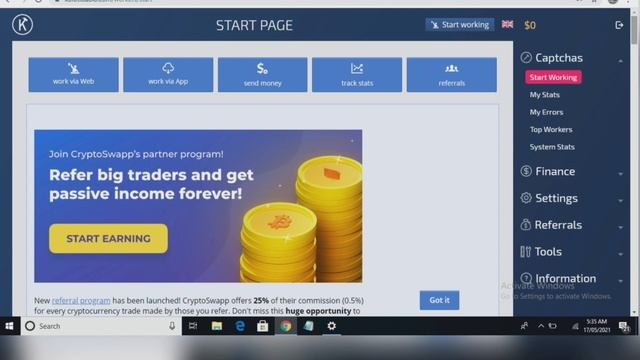Expand the Finance menu section
The height and width of the screenshot is (360, 640).
click(571, 171)
